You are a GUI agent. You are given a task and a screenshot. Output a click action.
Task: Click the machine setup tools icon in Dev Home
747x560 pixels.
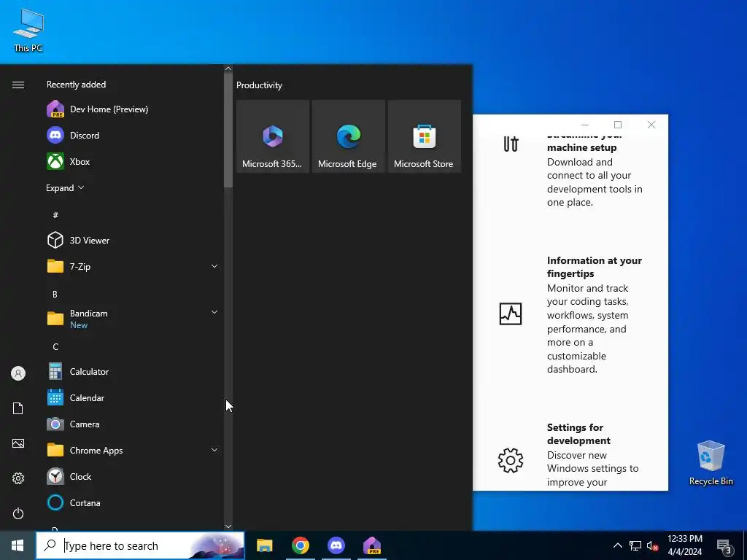[x=511, y=144]
